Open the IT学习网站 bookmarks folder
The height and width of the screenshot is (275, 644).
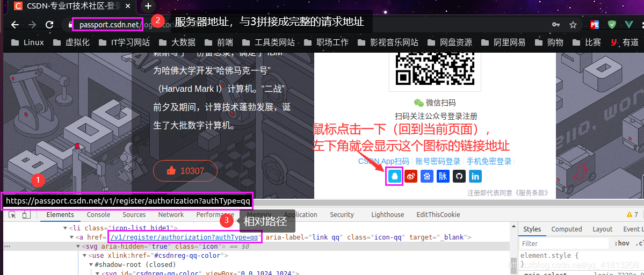[x=125, y=42]
